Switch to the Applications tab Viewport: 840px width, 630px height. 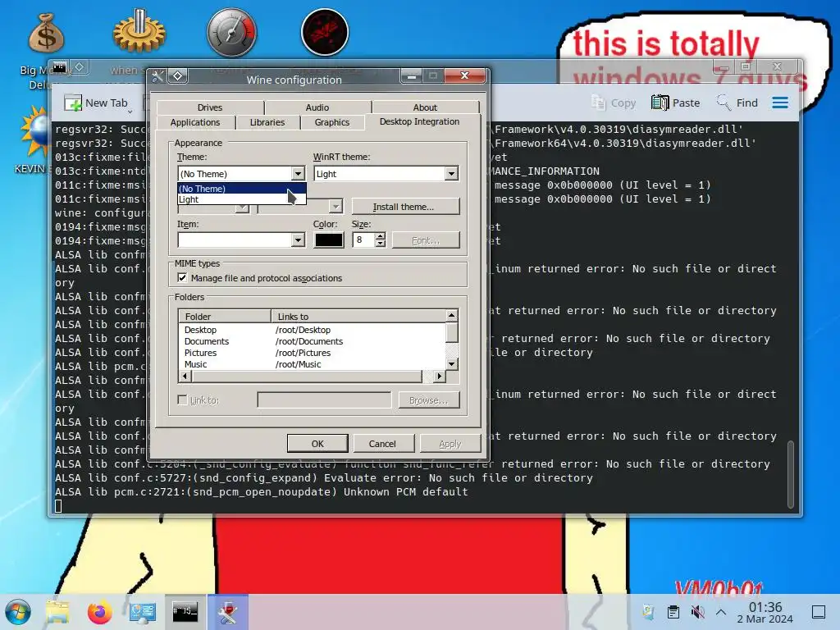tap(195, 122)
